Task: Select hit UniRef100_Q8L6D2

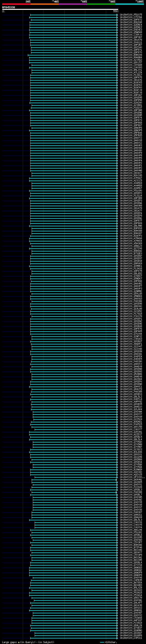Action: (131, 273)
